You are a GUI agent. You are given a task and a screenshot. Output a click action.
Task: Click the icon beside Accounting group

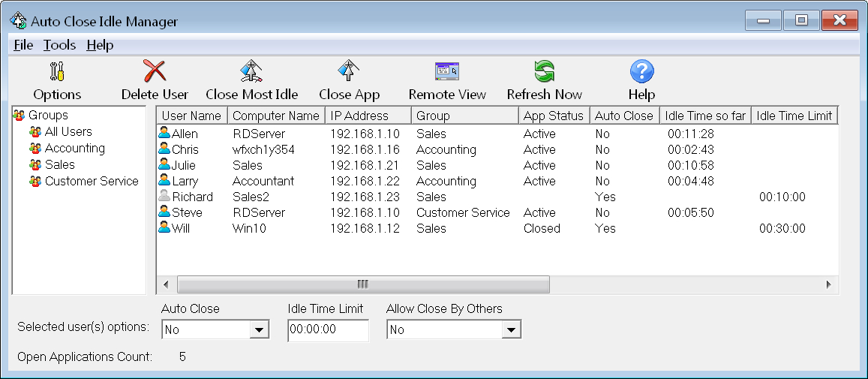(35, 149)
